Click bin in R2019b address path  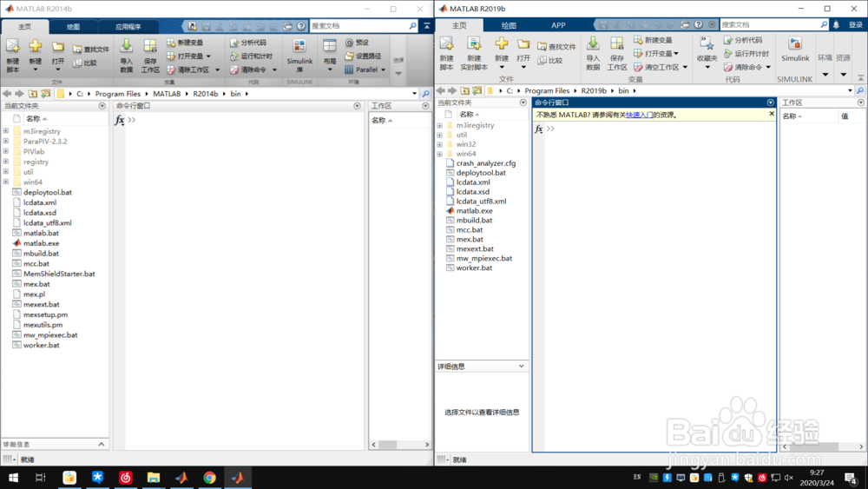tap(623, 90)
